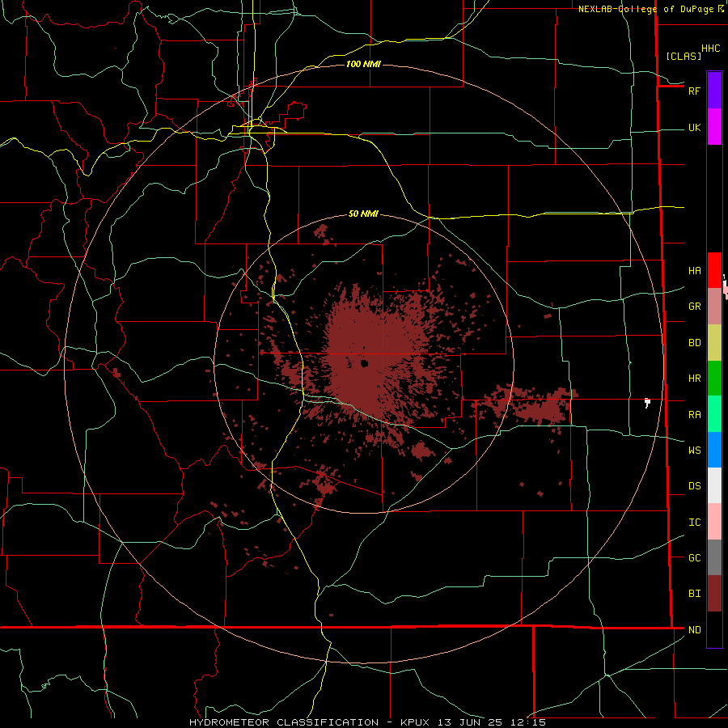This screenshot has height=728, width=728.
Task: Click the UK magenta legend swatch
Action: (x=714, y=127)
